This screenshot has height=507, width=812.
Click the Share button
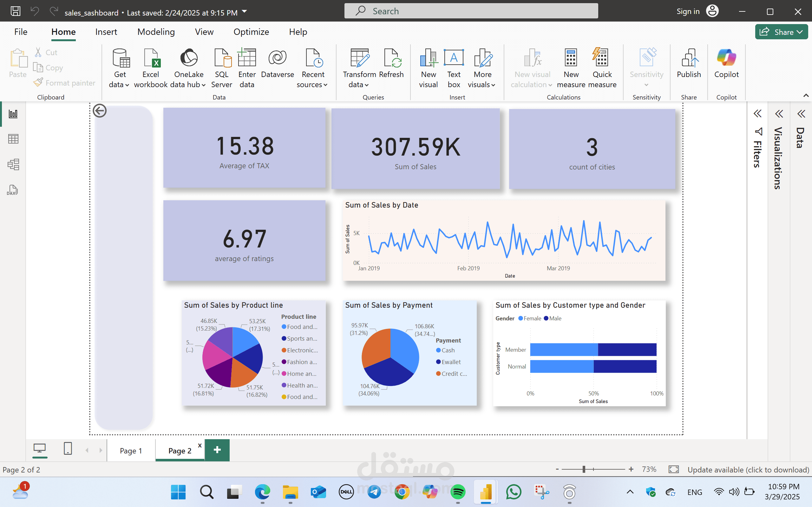[x=781, y=32]
